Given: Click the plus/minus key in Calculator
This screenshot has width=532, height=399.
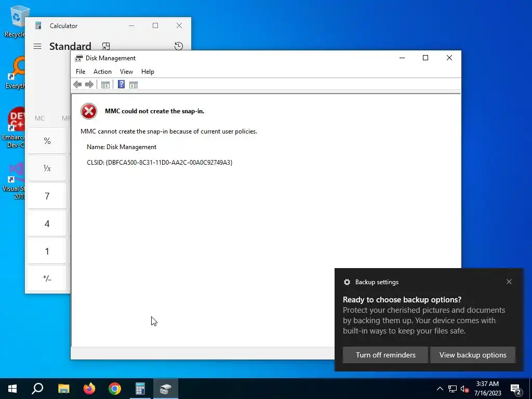Looking at the screenshot, I should tap(47, 278).
